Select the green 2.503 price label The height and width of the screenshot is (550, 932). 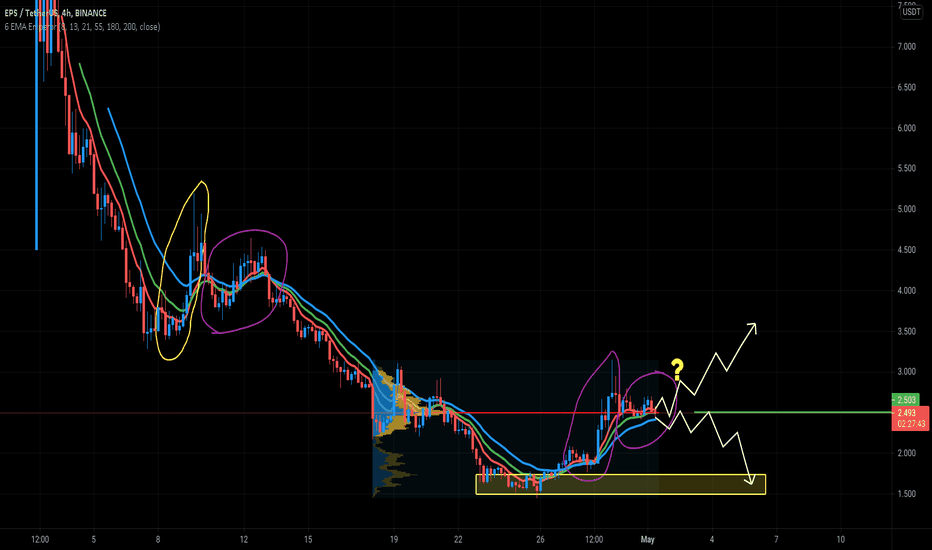pyautogui.click(x=905, y=400)
